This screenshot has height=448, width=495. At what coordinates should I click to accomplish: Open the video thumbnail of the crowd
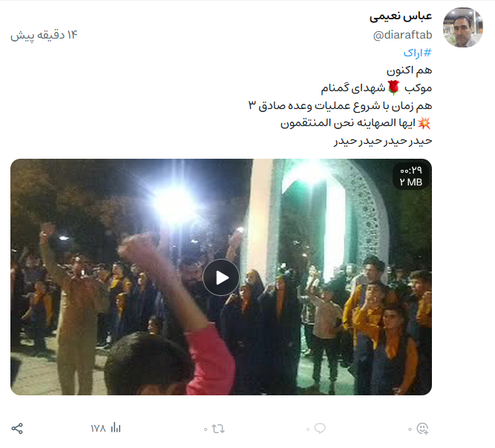221,277
